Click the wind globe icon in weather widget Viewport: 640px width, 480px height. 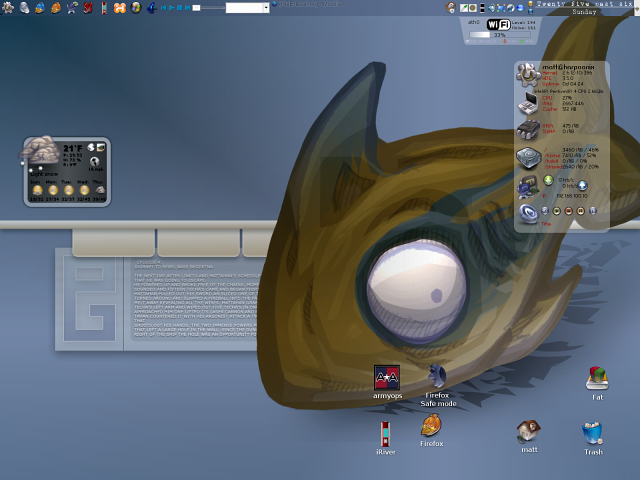coord(95,161)
